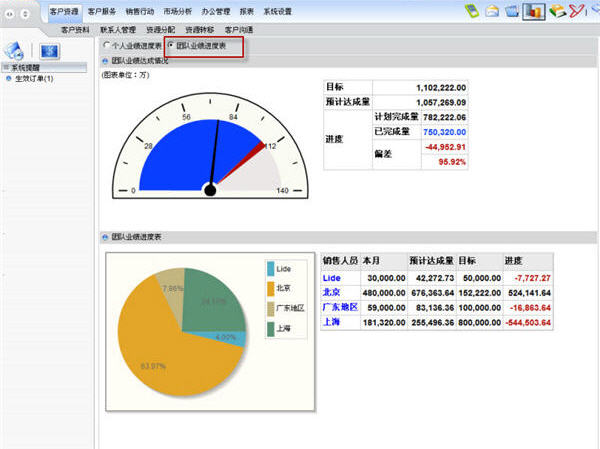Open the 广东地区 salesperson link
This screenshot has width=600, height=449.
pyautogui.click(x=340, y=307)
